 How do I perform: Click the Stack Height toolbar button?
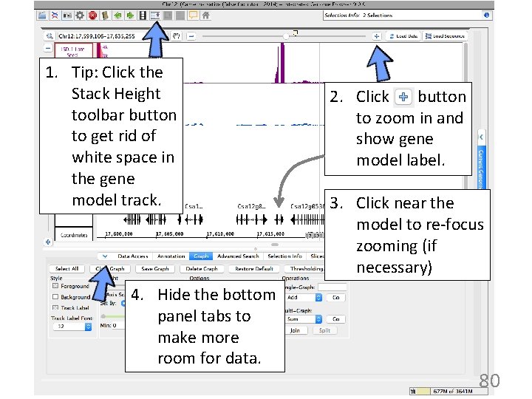click(x=155, y=16)
